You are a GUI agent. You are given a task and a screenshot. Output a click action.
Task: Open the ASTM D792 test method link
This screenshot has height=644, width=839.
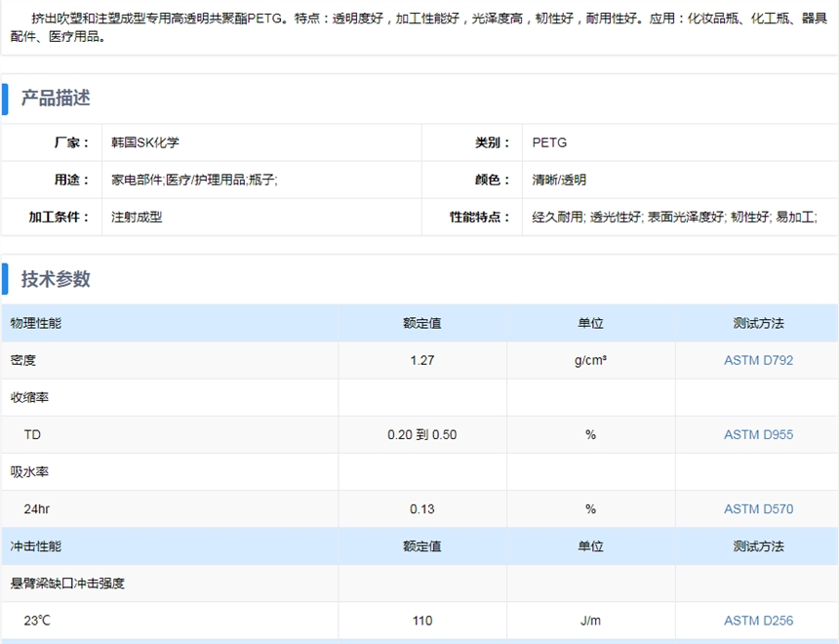(x=758, y=360)
